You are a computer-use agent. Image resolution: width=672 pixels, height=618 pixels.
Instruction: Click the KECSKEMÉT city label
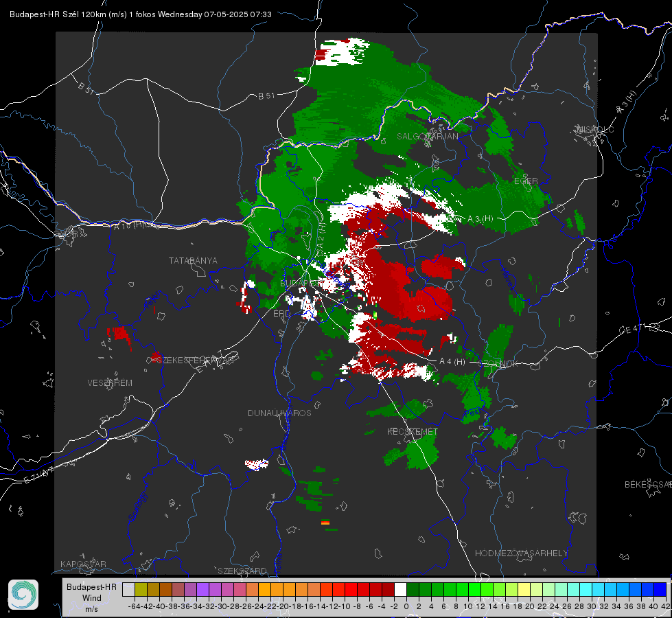[x=413, y=431]
